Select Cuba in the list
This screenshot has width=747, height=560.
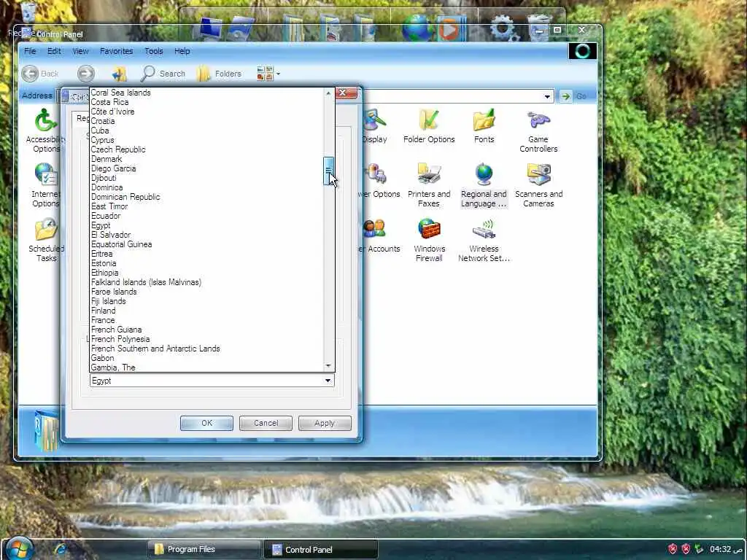pyautogui.click(x=100, y=131)
